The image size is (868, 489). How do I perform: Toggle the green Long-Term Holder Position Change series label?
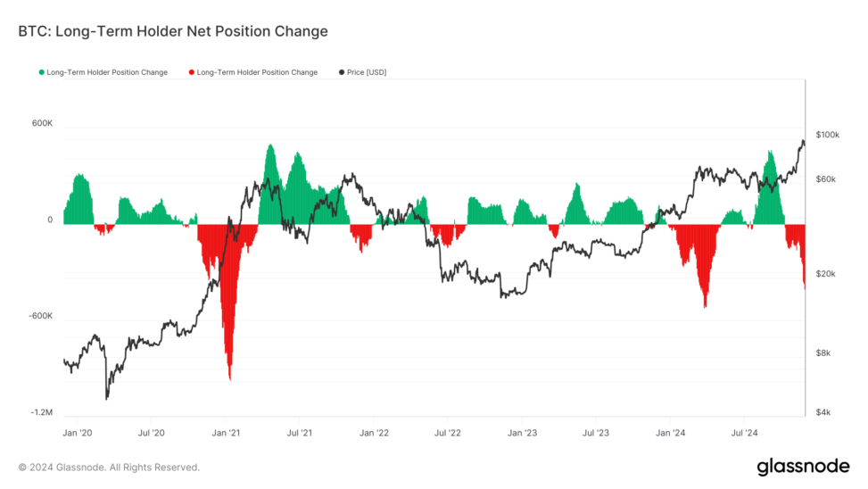tap(107, 72)
